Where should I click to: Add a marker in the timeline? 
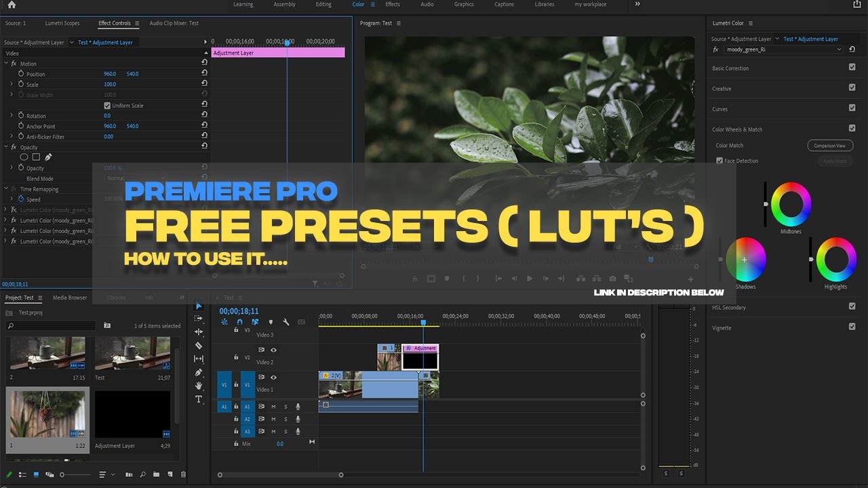pos(271,322)
